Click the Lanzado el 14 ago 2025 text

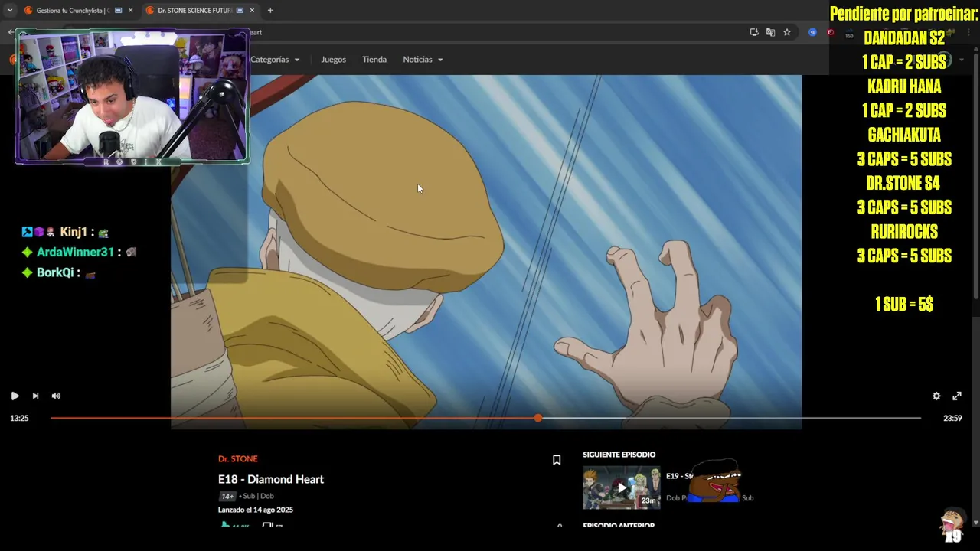point(256,510)
